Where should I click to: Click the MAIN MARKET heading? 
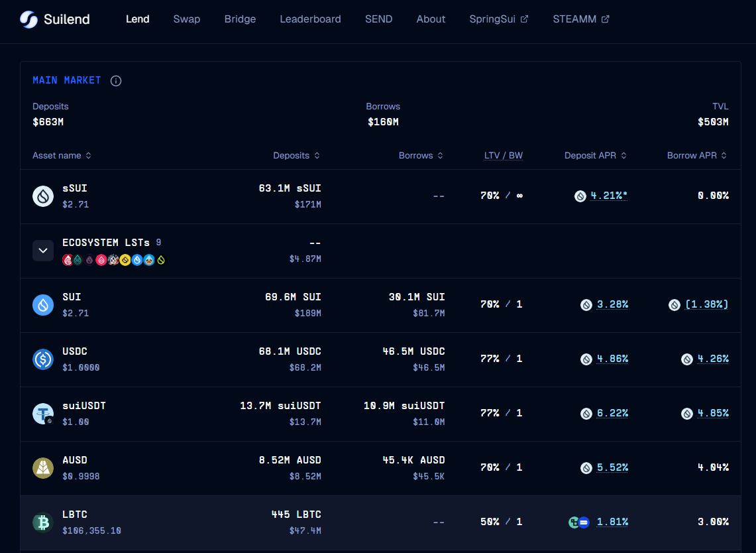click(66, 80)
